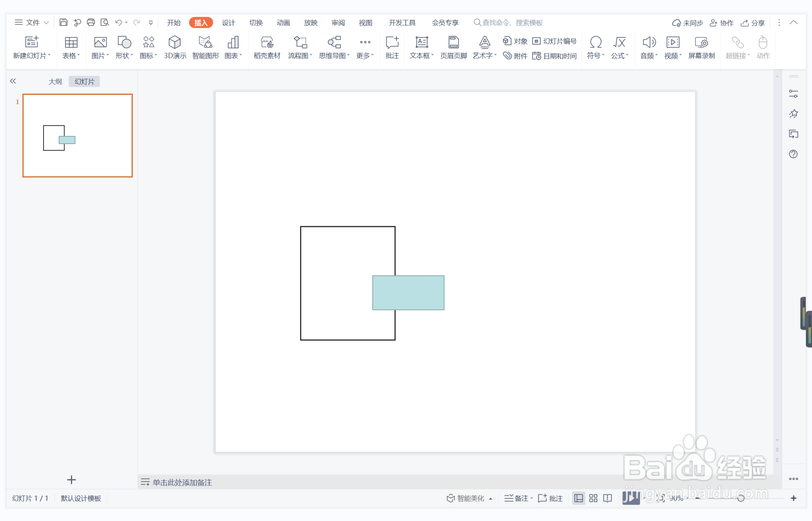This screenshot has height=521, width=812.
Task: Open the 大纲 outline tab
Action: click(55, 81)
